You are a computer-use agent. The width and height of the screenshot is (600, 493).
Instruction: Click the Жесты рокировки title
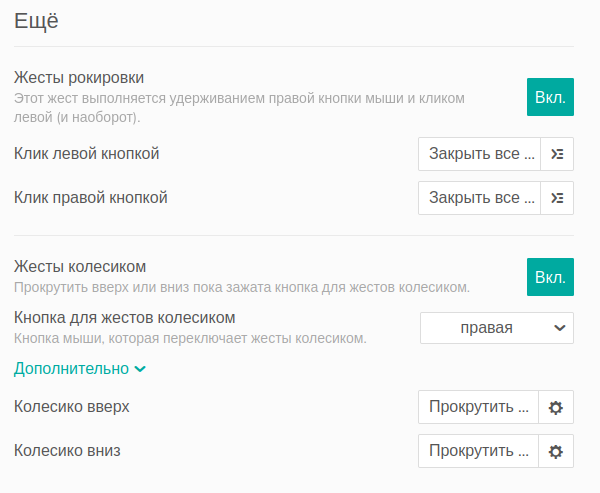pos(79,78)
